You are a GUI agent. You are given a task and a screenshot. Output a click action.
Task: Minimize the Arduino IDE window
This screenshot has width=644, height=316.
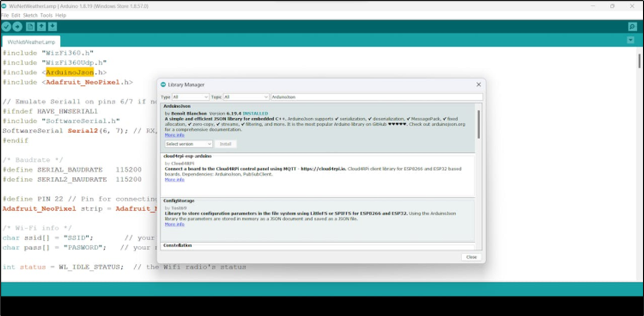click(x=593, y=6)
